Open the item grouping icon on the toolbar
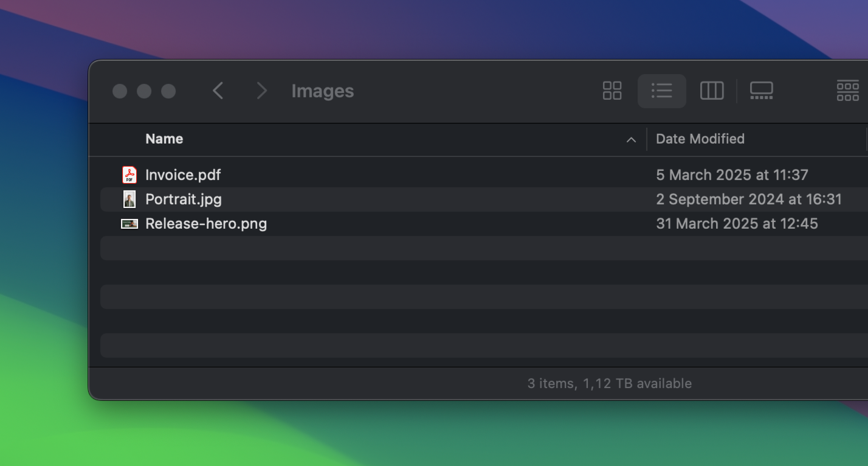This screenshot has height=466, width=868. (847, 90)
